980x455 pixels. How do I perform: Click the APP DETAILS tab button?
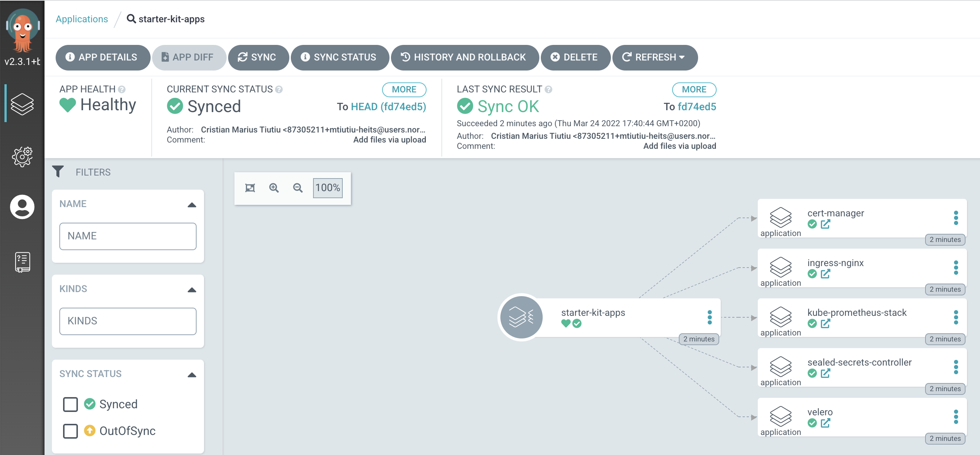(x=101, y=58)
